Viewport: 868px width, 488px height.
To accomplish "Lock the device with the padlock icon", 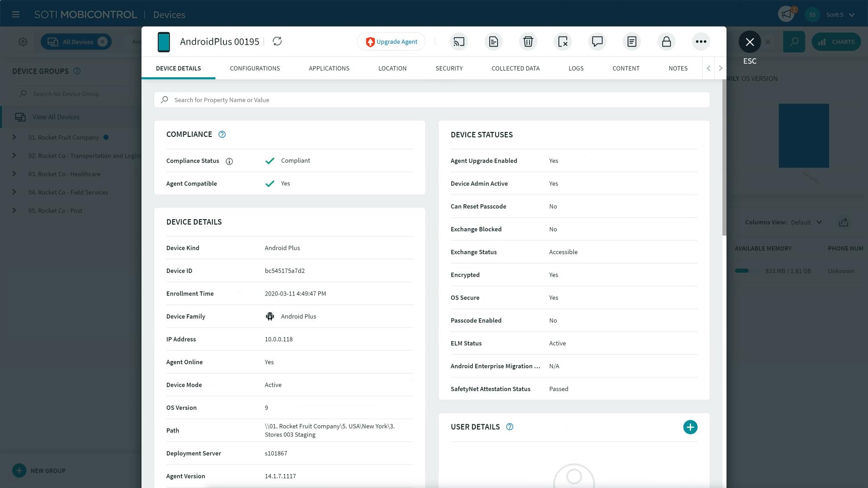I will (x=666, y=42).
